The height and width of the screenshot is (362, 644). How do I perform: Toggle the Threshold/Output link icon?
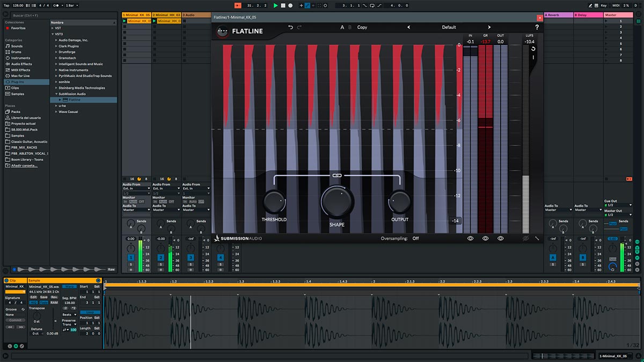(337, 175)
